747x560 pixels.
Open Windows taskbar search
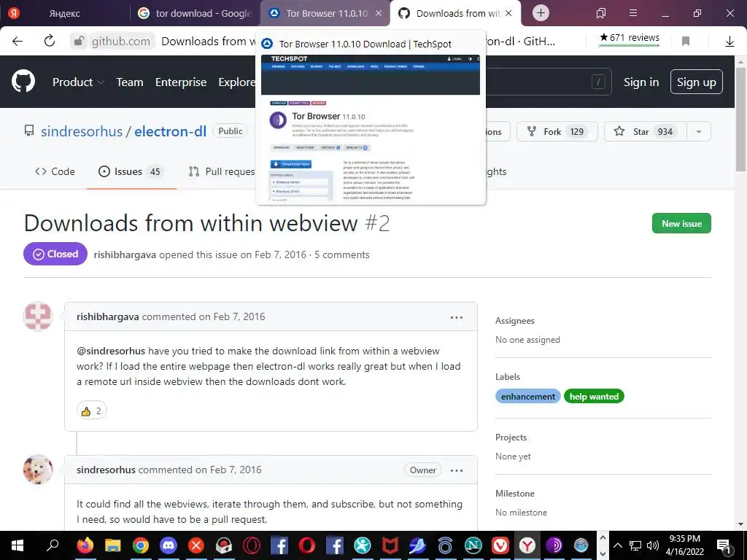pos(53,545)
